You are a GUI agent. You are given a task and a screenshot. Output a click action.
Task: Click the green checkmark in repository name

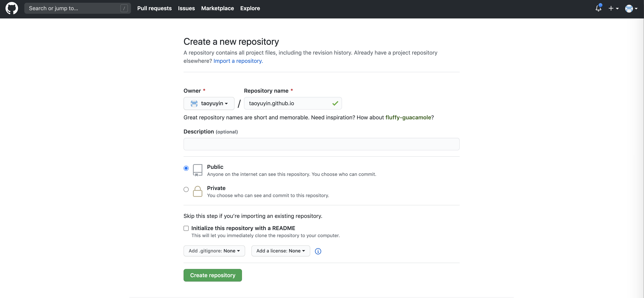pos(335,103)
